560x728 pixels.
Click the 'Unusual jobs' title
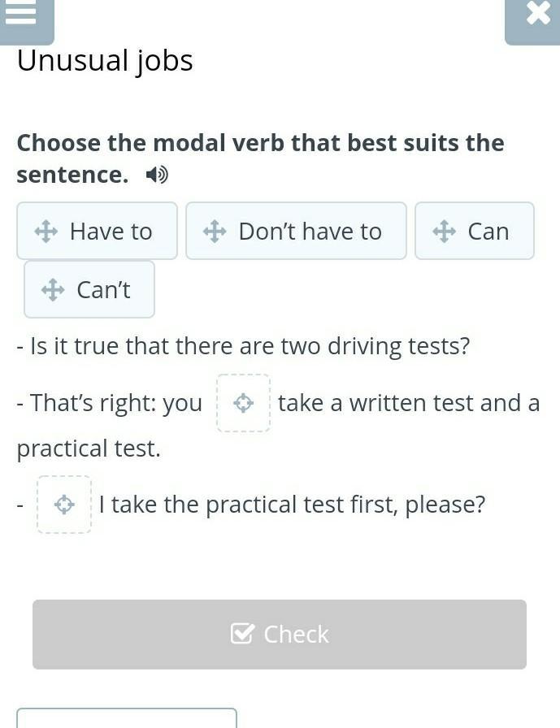point(105,61)
